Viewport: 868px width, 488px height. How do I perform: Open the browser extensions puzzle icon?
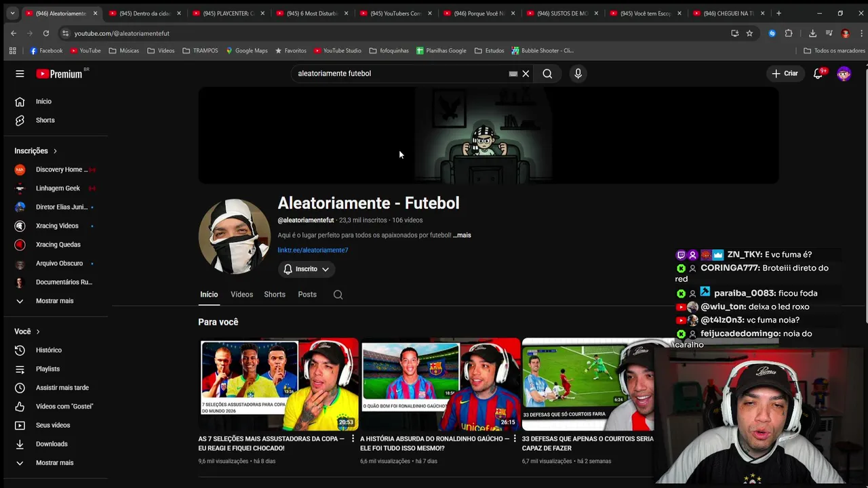788,33
